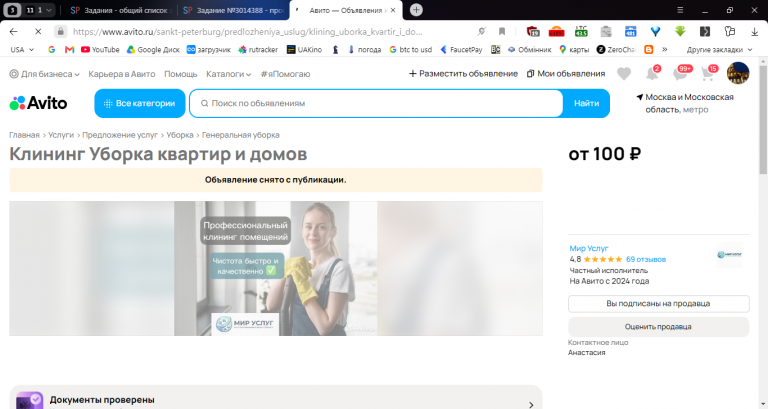Image resolution: width=768 pixels, height=409 pixels.
Task: Expand the Каталоги dropdown
Action: (228, 74)
